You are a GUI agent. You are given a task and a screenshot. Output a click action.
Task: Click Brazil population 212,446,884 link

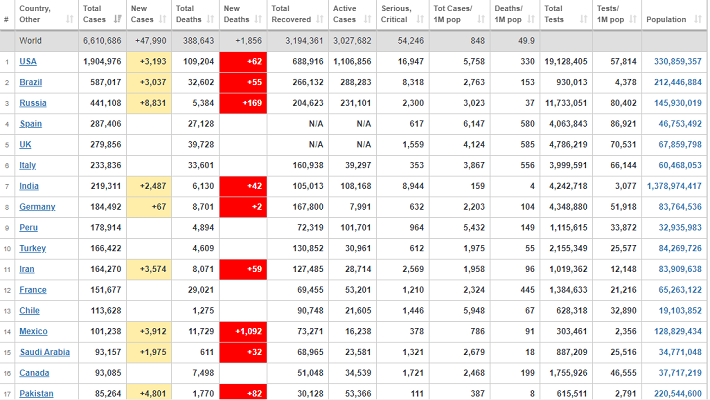[677, 82]
